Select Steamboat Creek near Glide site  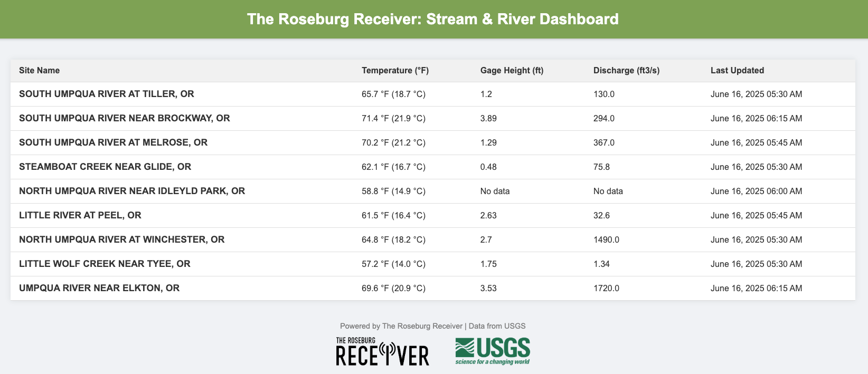[105, 167]
